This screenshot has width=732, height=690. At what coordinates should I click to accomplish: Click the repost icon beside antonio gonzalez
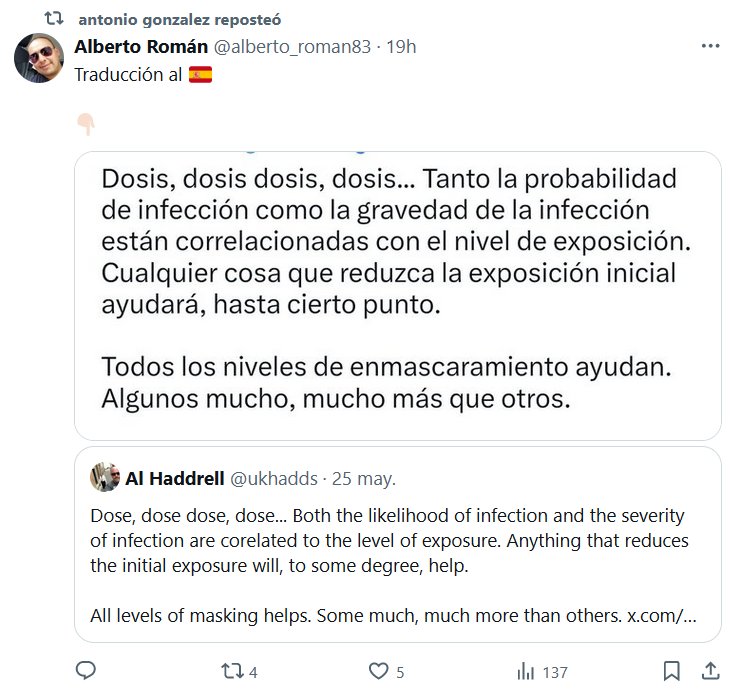pyautogui.click(x=56, y=19)
